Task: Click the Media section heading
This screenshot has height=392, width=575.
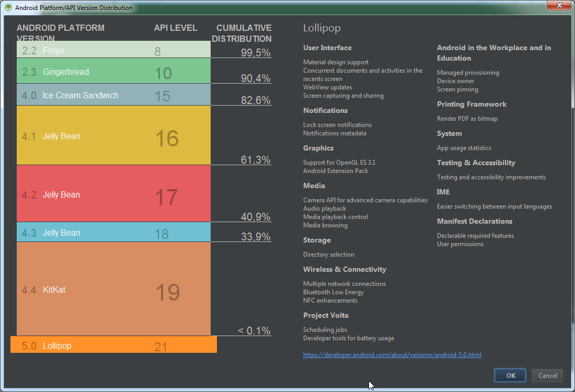Action: [x=314, y=186]
